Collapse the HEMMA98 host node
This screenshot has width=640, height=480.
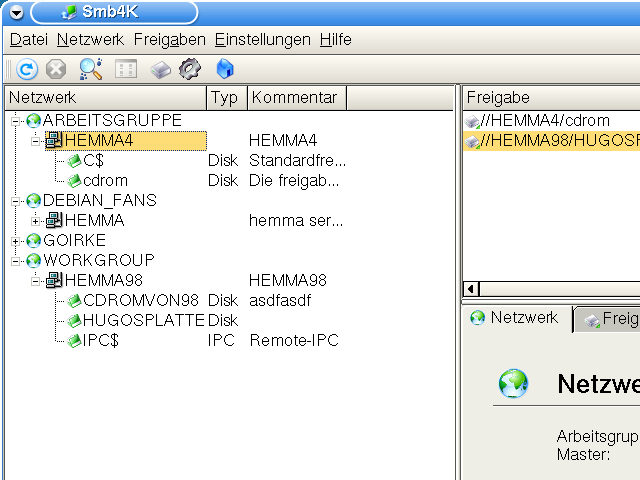click(x=36, y=281)
